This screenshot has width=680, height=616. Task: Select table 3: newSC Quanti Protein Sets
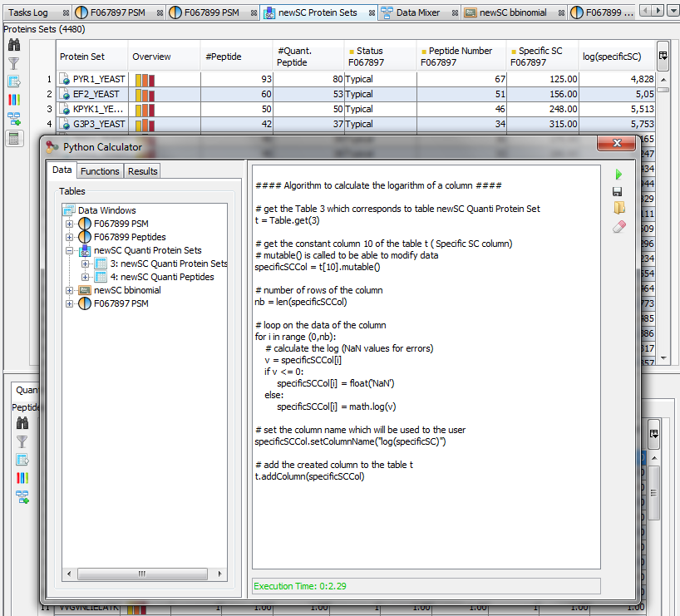(x=174, y=264)
